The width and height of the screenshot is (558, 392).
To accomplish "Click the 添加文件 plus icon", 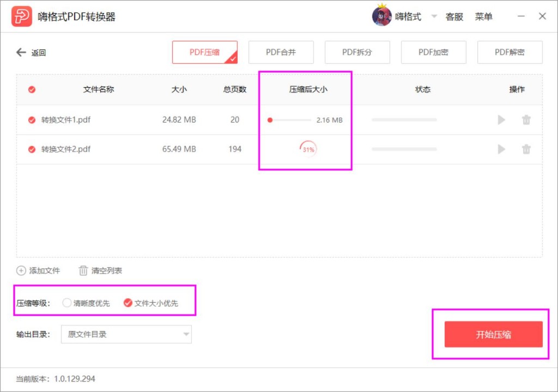I will pyautogui.click(x=21, y=271).
